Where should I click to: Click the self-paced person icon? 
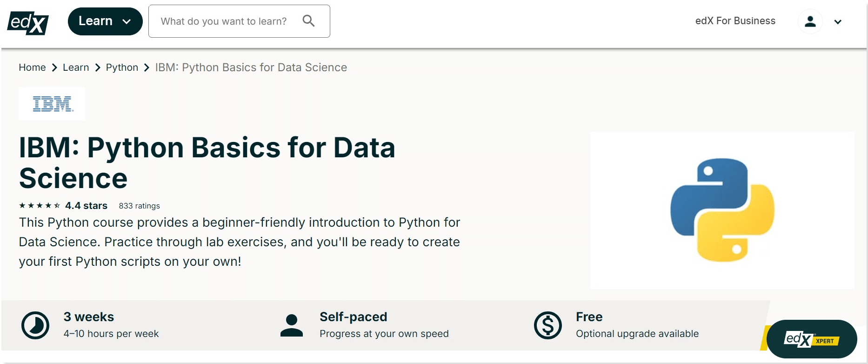(292, 325)
